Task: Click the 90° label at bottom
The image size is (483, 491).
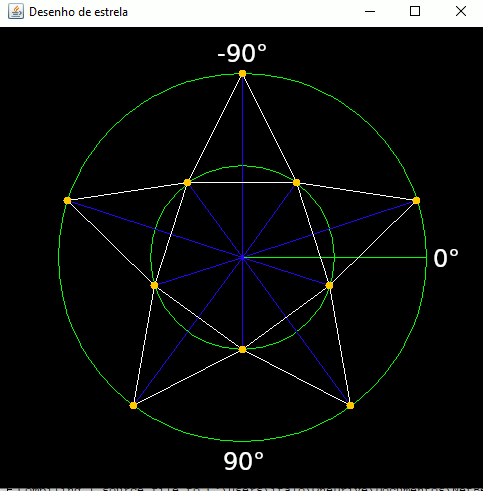Action: pyautogui.click(x=243, y=461)
